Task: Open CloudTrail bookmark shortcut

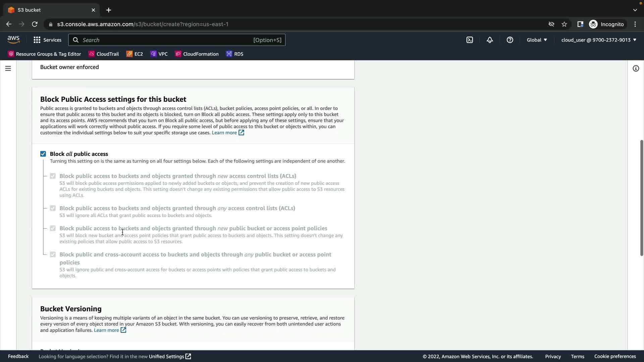Action: pos(104,54)
